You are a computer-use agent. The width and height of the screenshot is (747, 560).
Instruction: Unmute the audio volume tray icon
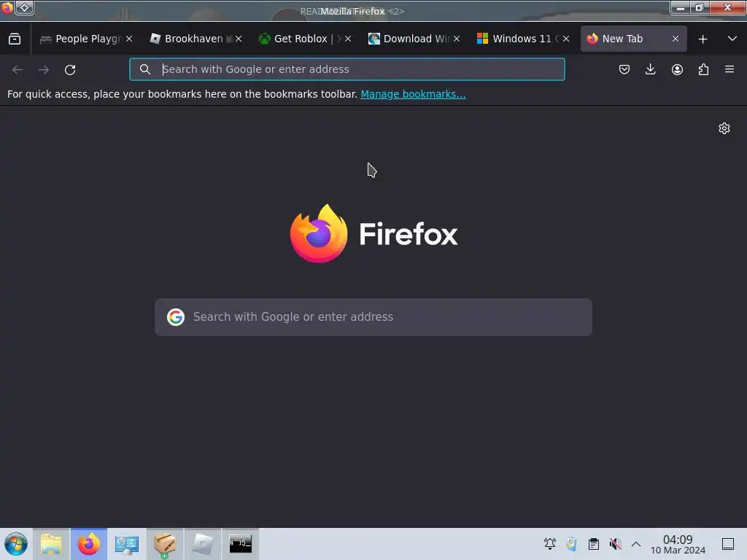pyautogui.click(x=616, y=544)
